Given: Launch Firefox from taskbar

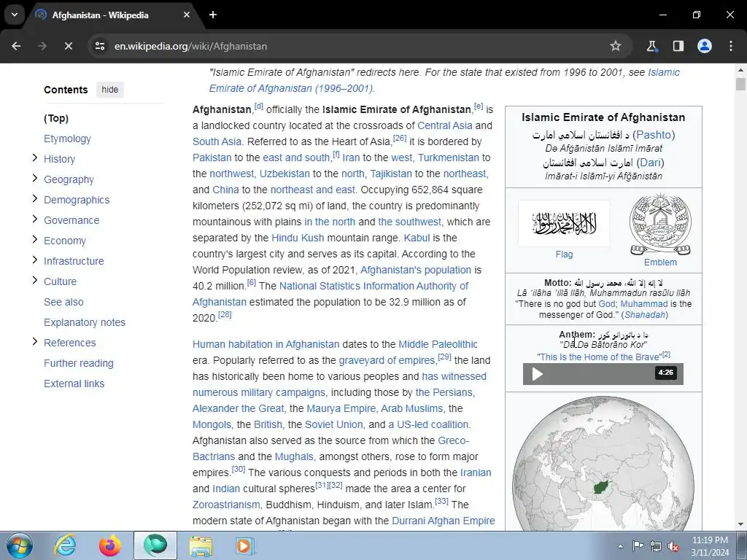Looking at the screenshot, I should [x=109, y=545].
